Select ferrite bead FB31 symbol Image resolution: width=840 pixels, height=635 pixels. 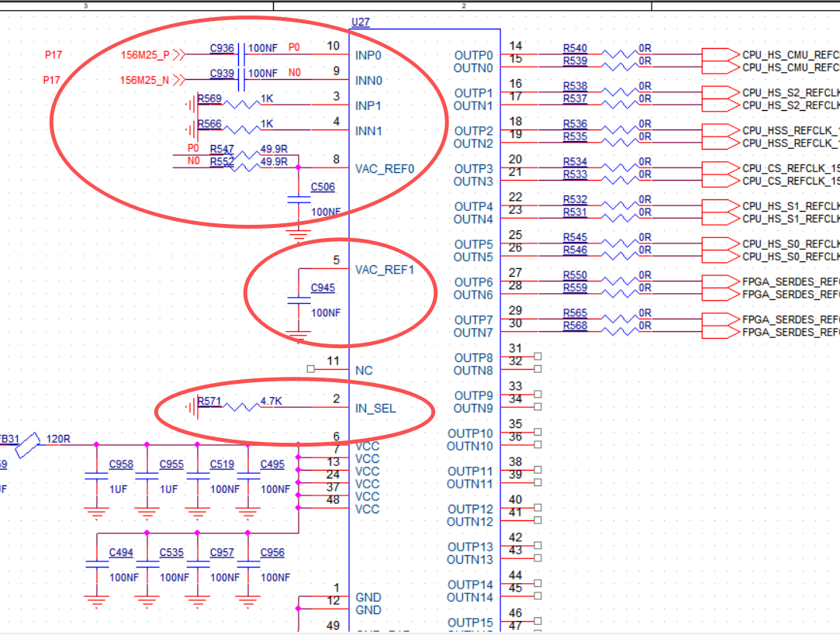(x=28, y=446)
